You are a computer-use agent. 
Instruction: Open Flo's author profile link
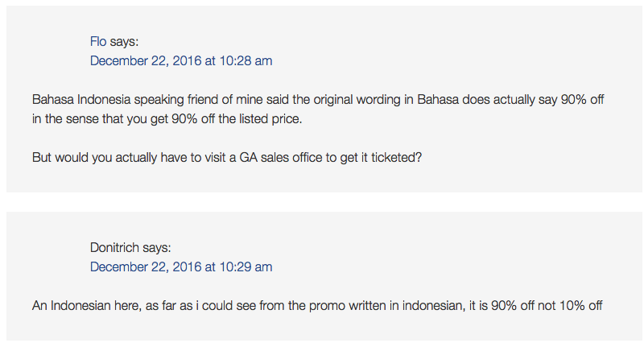(98, 42)
